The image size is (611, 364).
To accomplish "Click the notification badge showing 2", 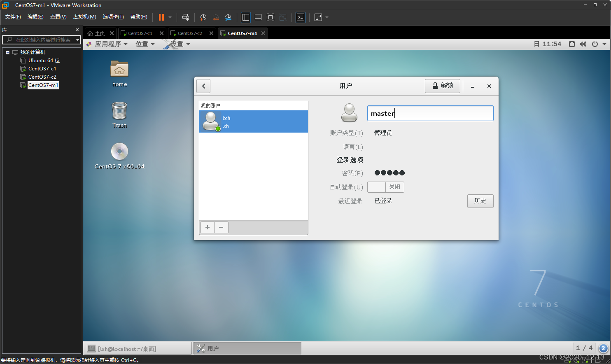I will click(603, 348).
